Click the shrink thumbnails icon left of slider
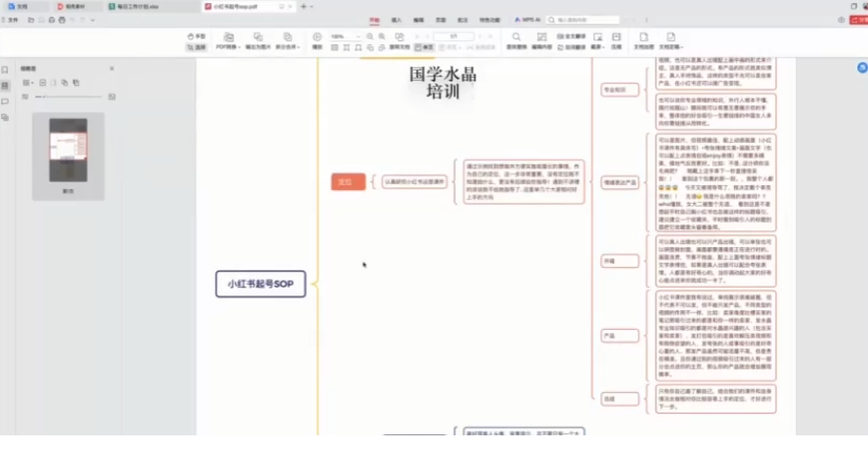The image size is (868, 458). tap(25, 97)
